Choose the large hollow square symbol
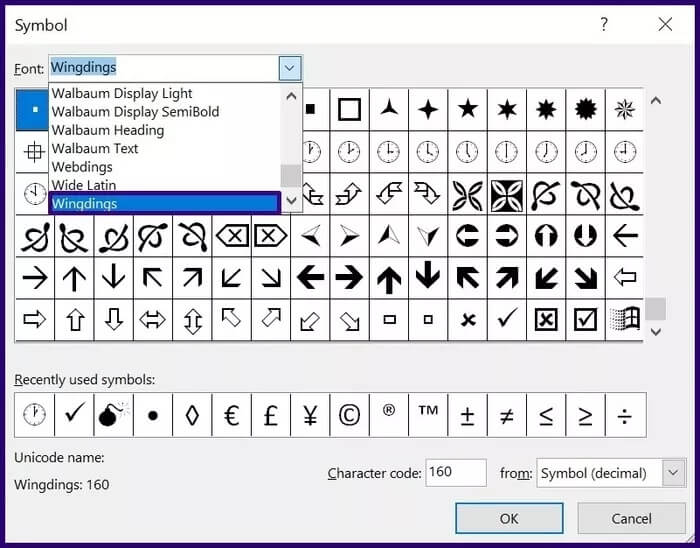Image resolution: width=700 pixels, height=548 pixels. click(350, 109)
